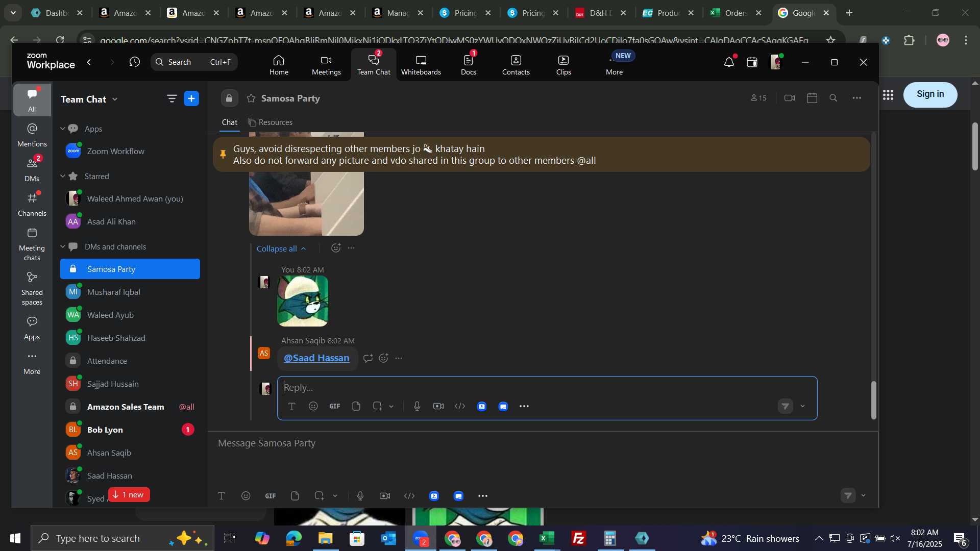Expand send options in the main composer
The height and width of the screenshot is (551, 980).
[864, 495]
